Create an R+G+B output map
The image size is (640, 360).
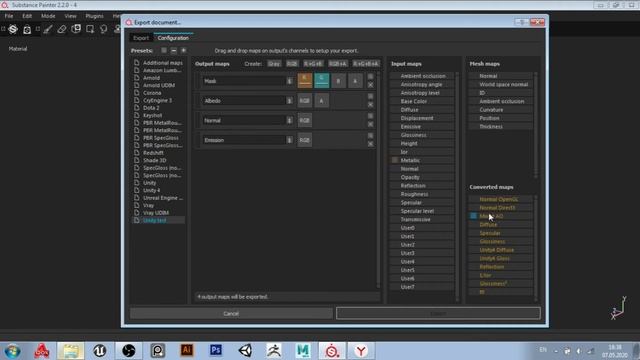coord(313,64)
